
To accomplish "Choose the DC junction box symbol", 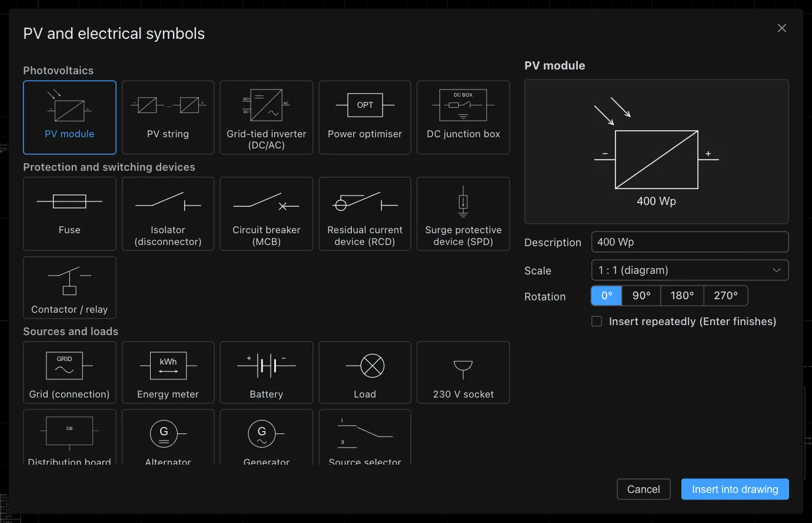I will 463,117.
